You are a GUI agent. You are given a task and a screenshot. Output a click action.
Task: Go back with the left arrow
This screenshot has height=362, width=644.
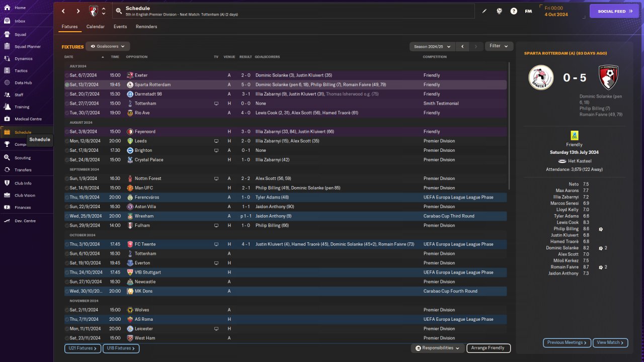63,11
